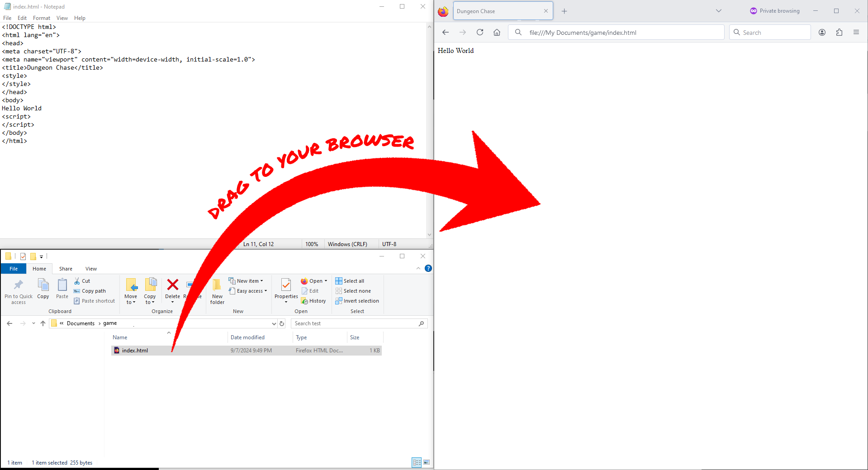
Task: Click Invert selection in ribbon
Action: [357, 301]
